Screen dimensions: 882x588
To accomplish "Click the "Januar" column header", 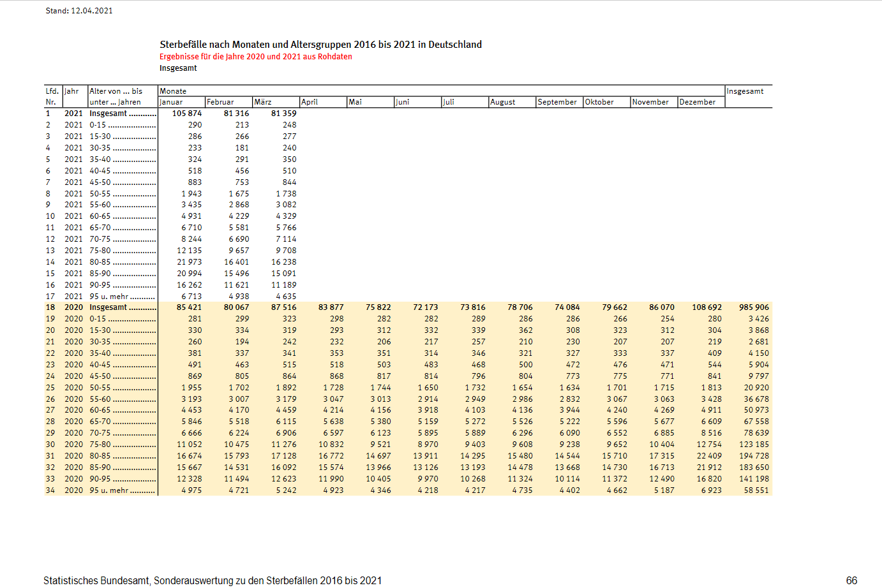I will (171, 102).
